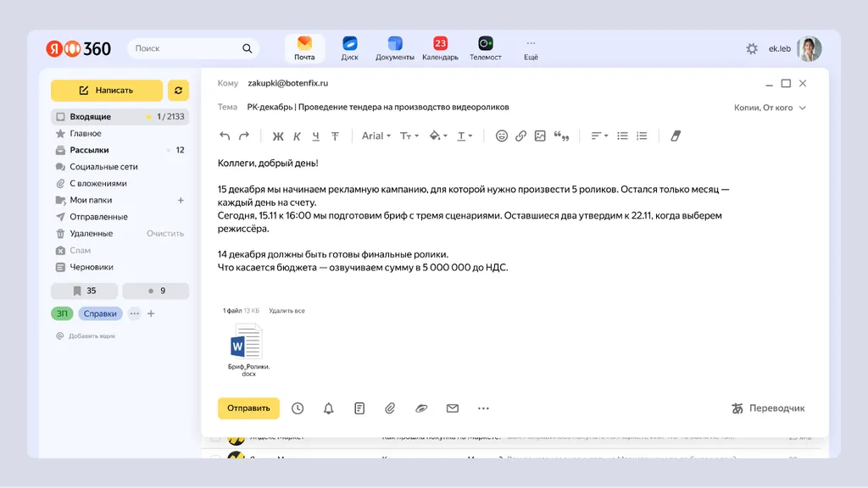This screenshot has height=488, width=868.
Task: Click the emoji smiley icon in toolbar
Action: pyautogui.click(x=501, y=136)
